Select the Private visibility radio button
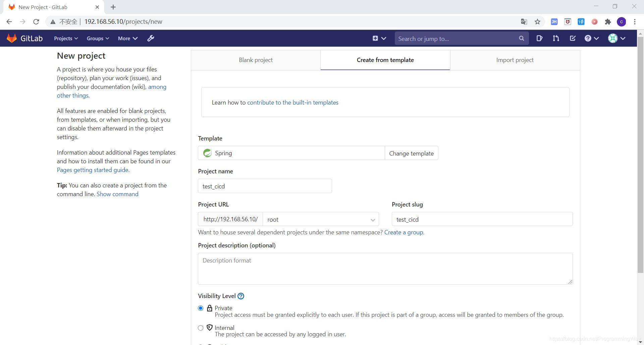The width and height of the screenshot is (644, 345). pos(201,308)
